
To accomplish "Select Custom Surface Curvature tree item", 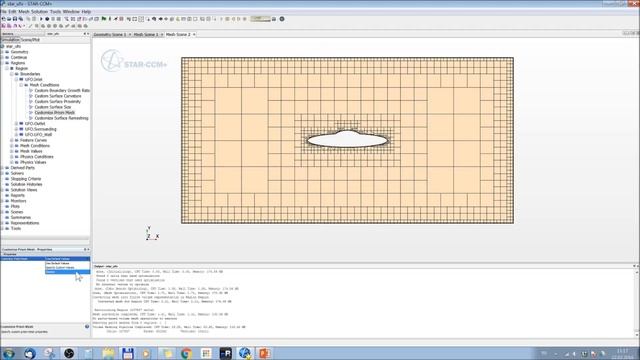I will tap(58, 96).
